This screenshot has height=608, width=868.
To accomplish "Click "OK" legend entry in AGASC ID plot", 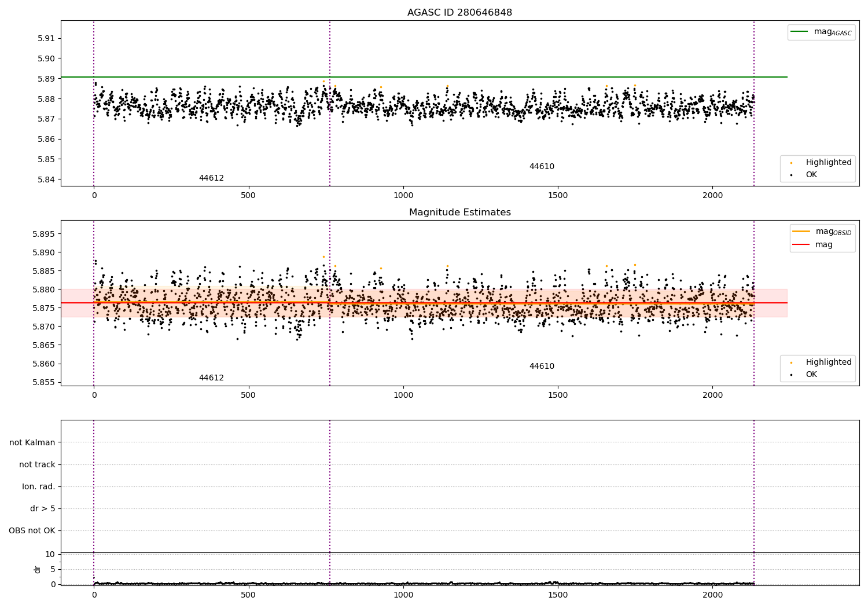I will click(x=804, y=174).
